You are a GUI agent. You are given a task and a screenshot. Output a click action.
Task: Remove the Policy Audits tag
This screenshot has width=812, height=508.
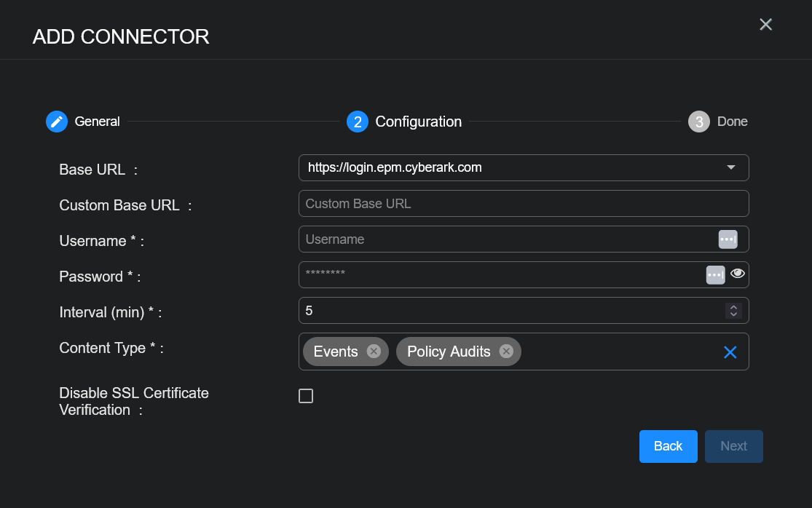(506, 352)
